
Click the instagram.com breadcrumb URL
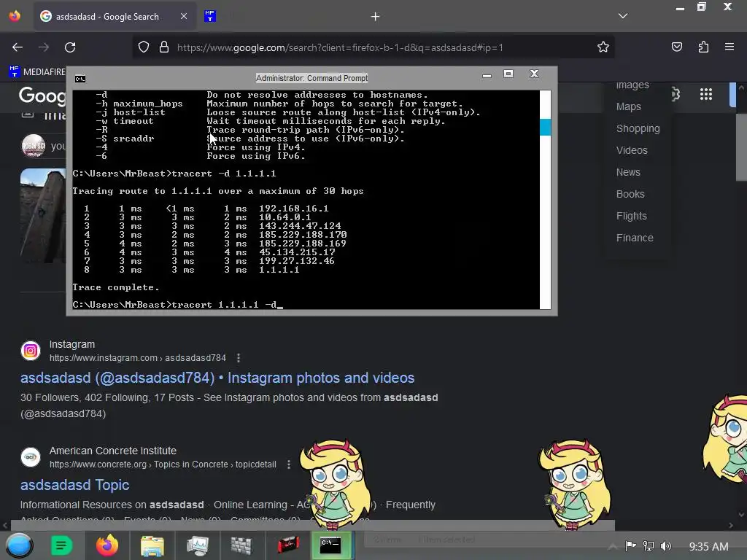pyautogui.click(x=138, y=357)
